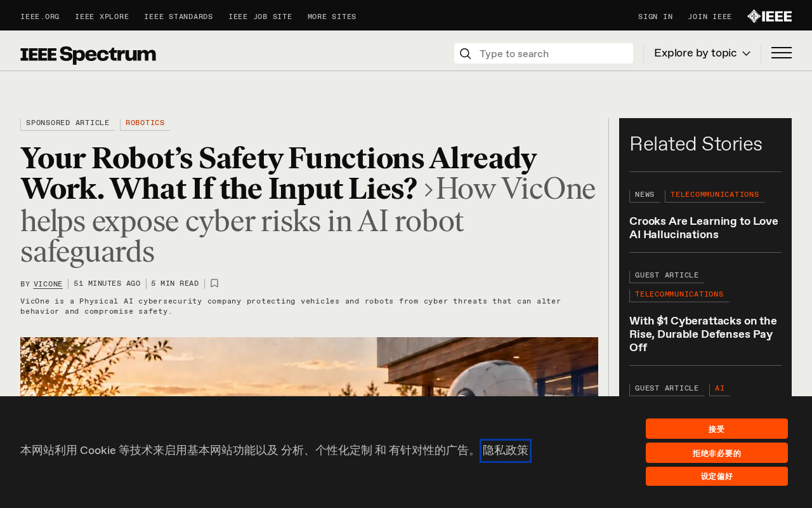Open IEEE Standards site

[x=178, y=17]
